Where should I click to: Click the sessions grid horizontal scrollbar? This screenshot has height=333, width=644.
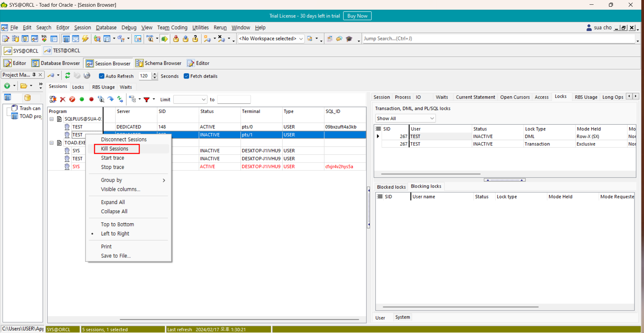click(x=239, y=319)
